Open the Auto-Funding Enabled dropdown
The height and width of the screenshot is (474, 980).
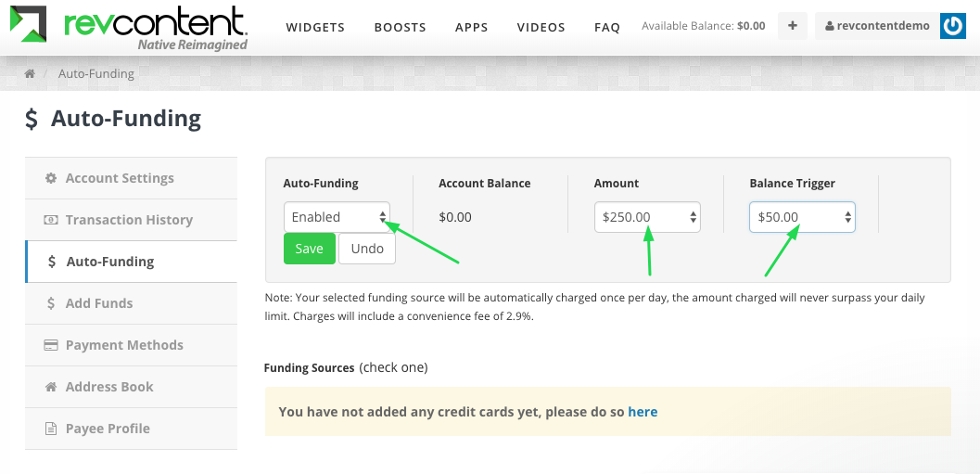point(337,217)
